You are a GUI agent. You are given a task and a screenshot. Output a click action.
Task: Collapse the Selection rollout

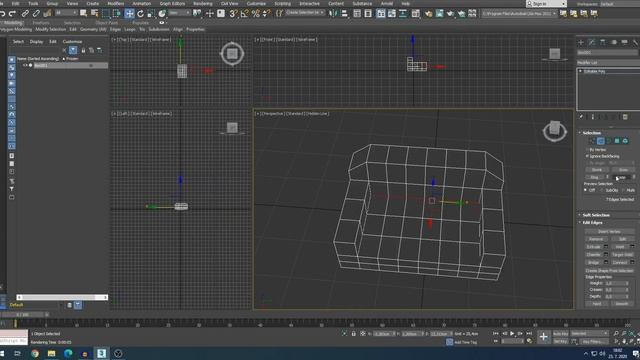pyautogui.click(x=590, y=133)
